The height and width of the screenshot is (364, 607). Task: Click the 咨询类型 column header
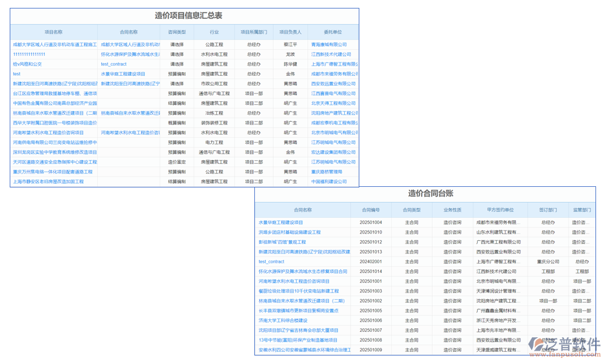(x=177, y=32)
